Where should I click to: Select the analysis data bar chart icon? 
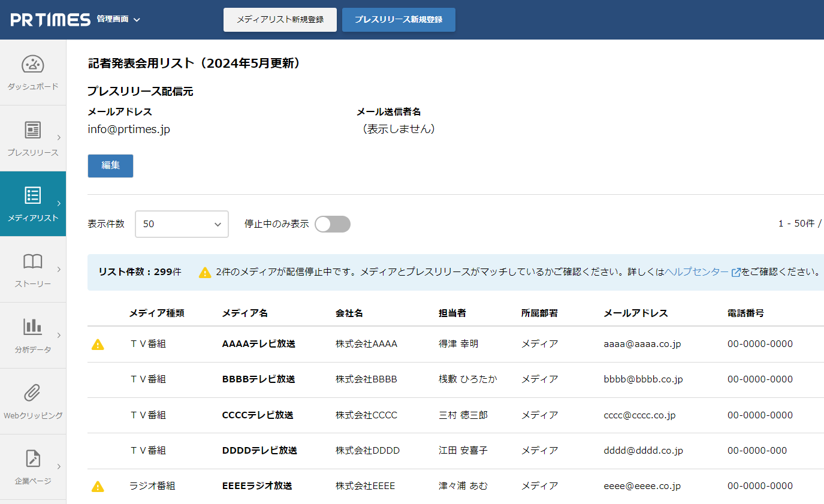point(33,327)
